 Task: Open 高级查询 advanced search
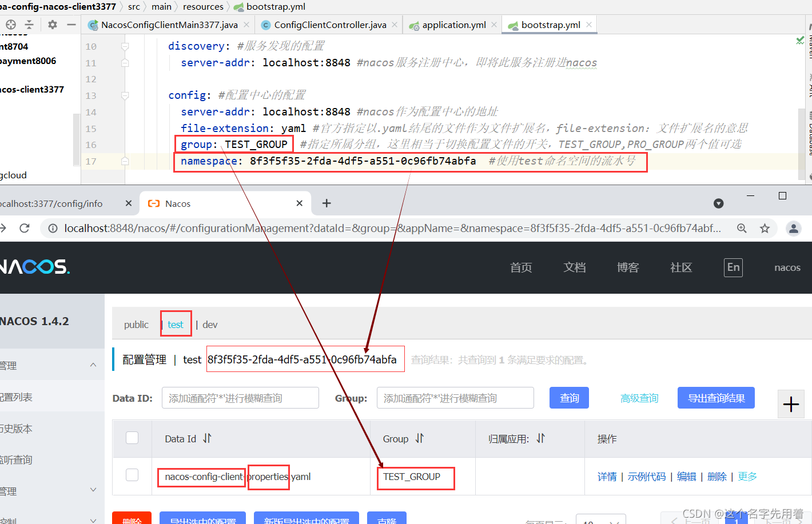639,398
